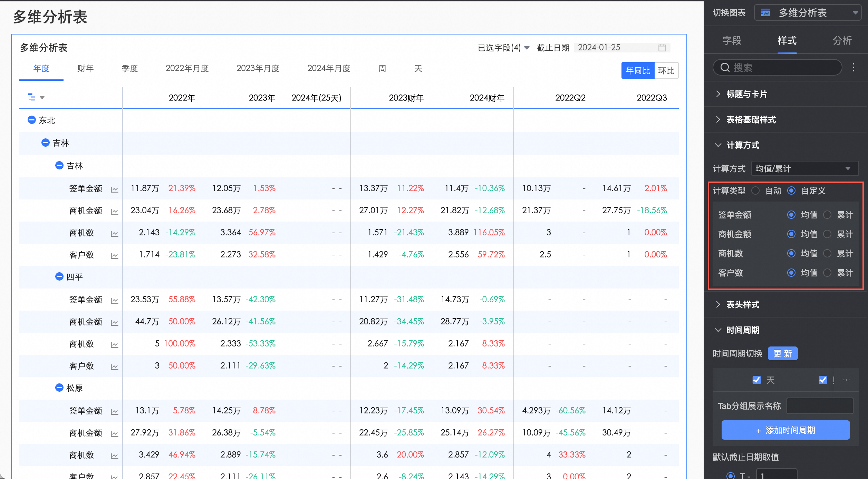Collapse 松原 row group minus icon
This screenshot has height=479, width=868.
click(x=59, y=388)
